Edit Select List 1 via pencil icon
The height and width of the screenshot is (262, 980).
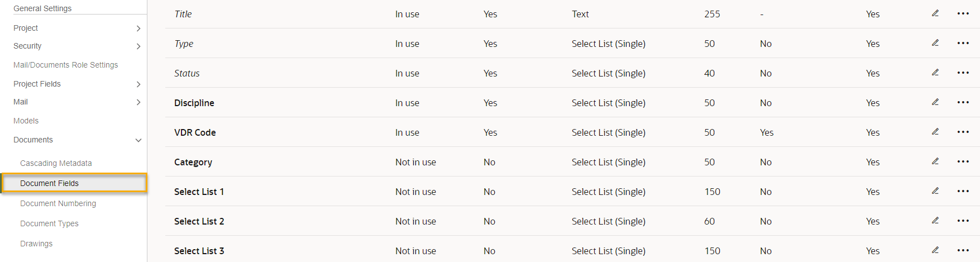point(935,191)
